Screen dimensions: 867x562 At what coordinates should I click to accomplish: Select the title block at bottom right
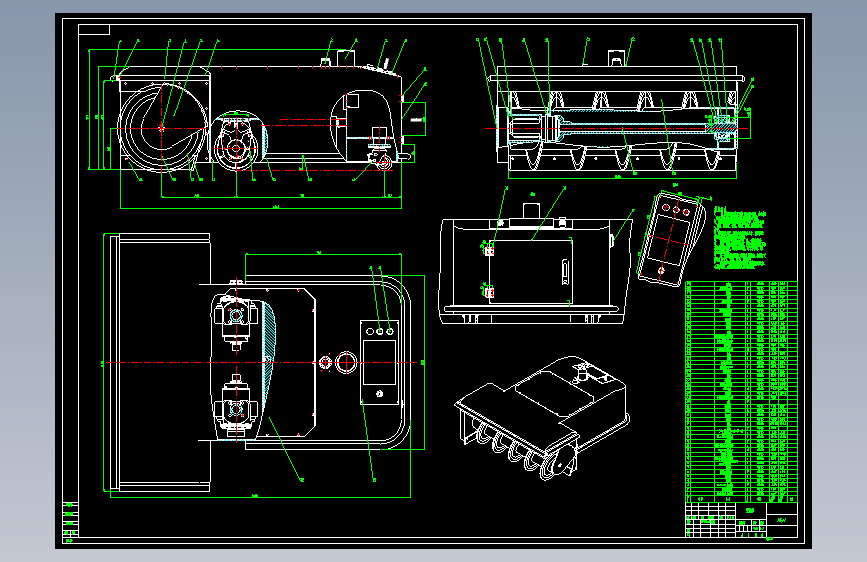pyautogui.click(x=741, y=519)
